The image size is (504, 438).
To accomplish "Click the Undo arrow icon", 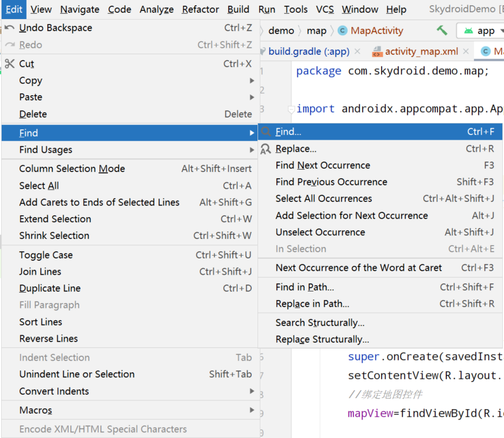I will (9, 28).
